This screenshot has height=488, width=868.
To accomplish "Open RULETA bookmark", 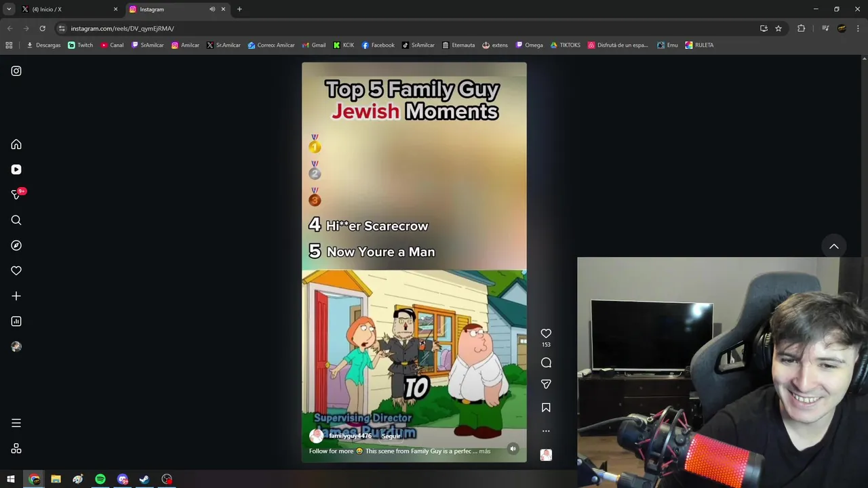I will (699, 45).
